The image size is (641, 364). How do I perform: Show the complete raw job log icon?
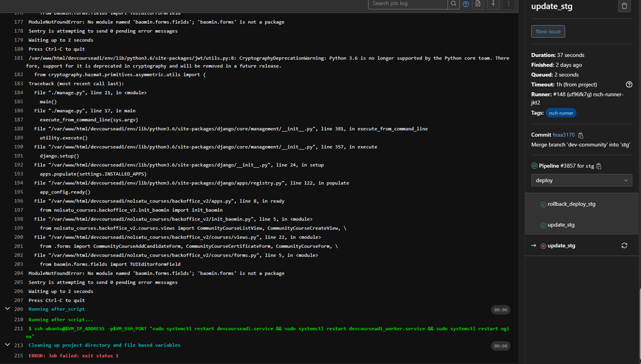(x=478, y=4)
